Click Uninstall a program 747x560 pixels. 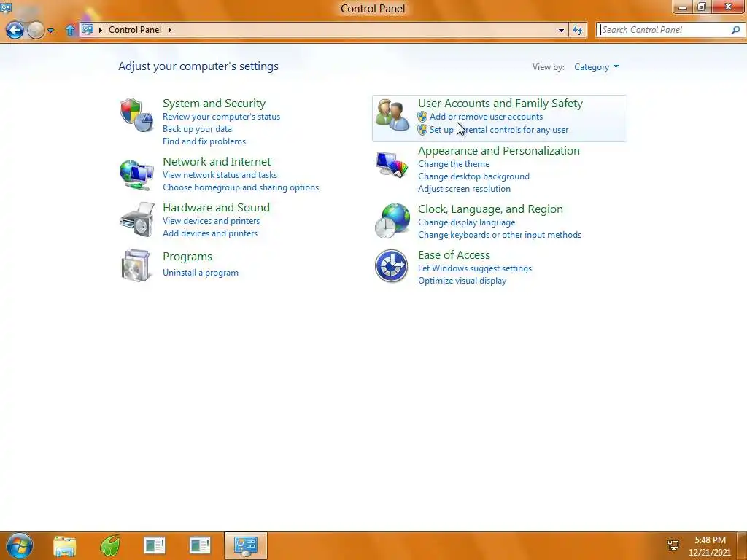click(x=200, y=273)
